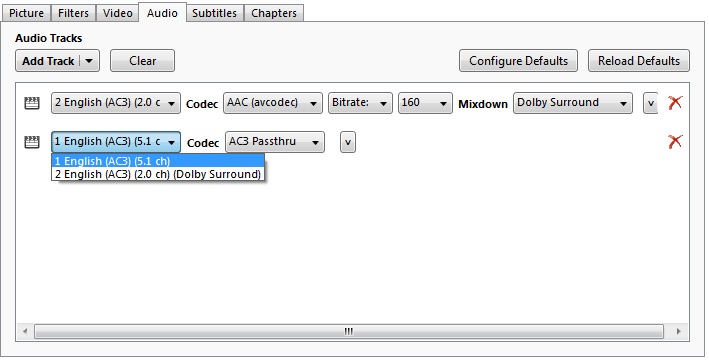Click the clapperboard icon of the AAC track
This screenshot has width=709, height=360.
tap(32, 103)
